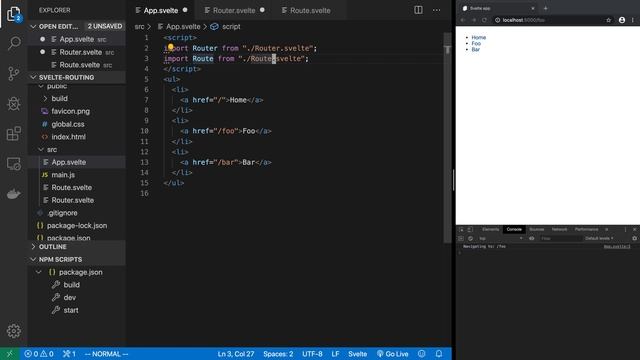Image resolution: width=640 pixels, height=360 pixels.
Task: Expand the build folder
Action: (x=60, y=98)
